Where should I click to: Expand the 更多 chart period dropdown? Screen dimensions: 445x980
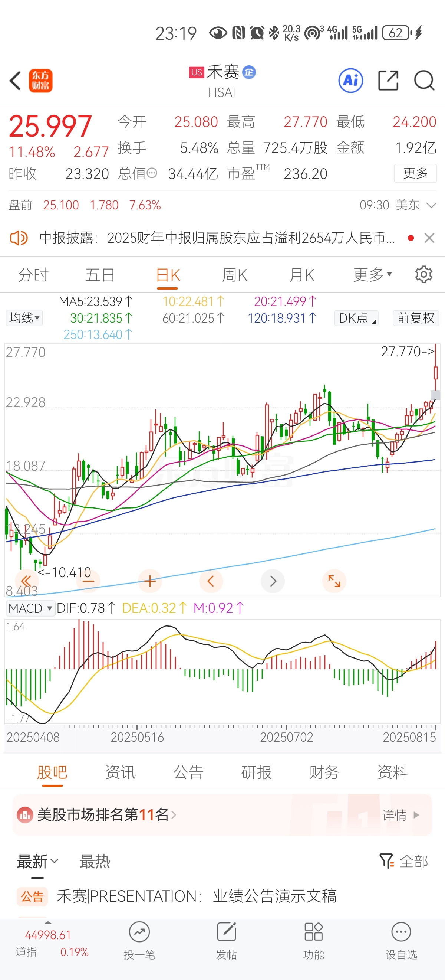[x=372, y=274]
